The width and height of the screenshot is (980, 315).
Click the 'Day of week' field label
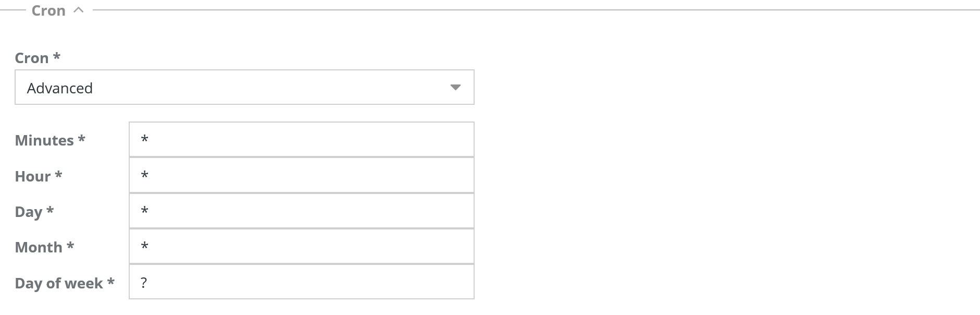point(64,283)
